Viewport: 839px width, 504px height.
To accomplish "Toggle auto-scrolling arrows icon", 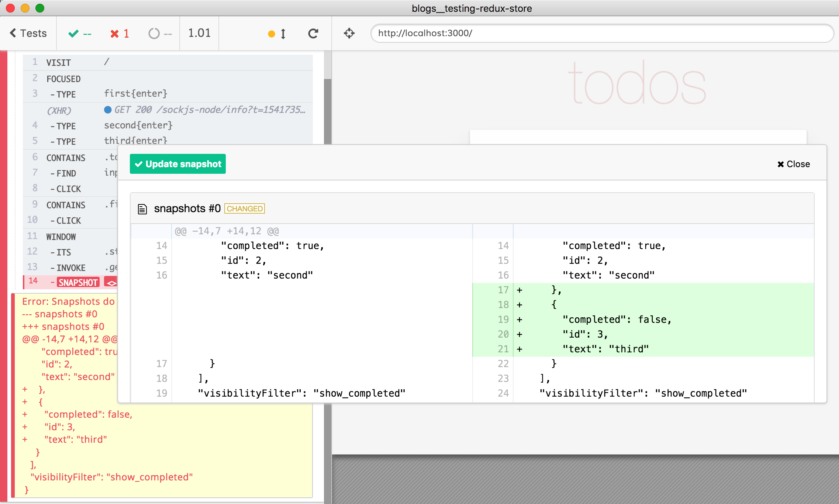I will 283,34.
